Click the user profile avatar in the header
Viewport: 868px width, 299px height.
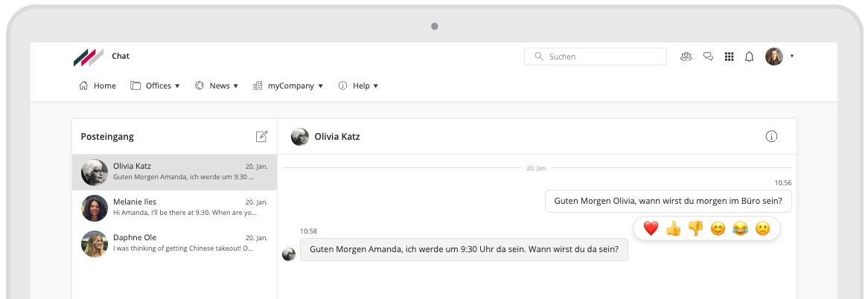pyautogui.click(x=774, y=57)
